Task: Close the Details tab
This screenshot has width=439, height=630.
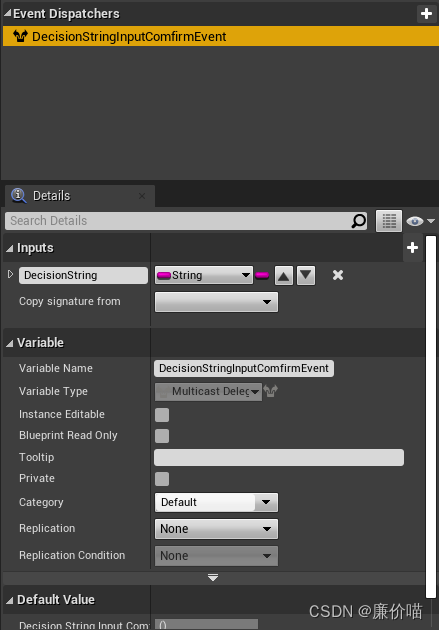Action: click(142, 196)
